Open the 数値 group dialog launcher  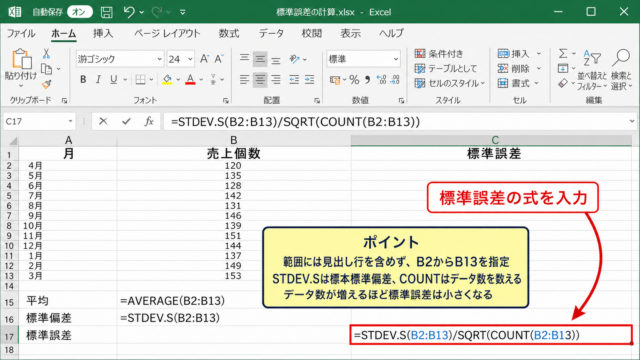click(x=401, y=100)
